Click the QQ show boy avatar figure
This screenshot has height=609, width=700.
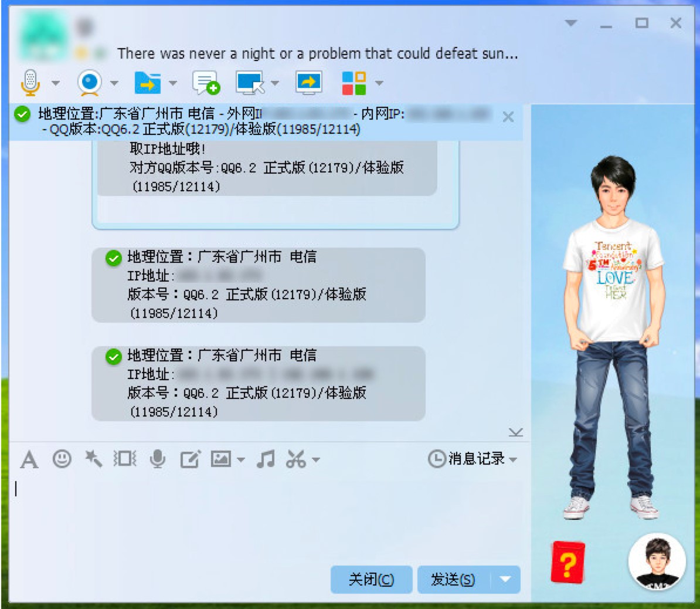tap(616, 337)
